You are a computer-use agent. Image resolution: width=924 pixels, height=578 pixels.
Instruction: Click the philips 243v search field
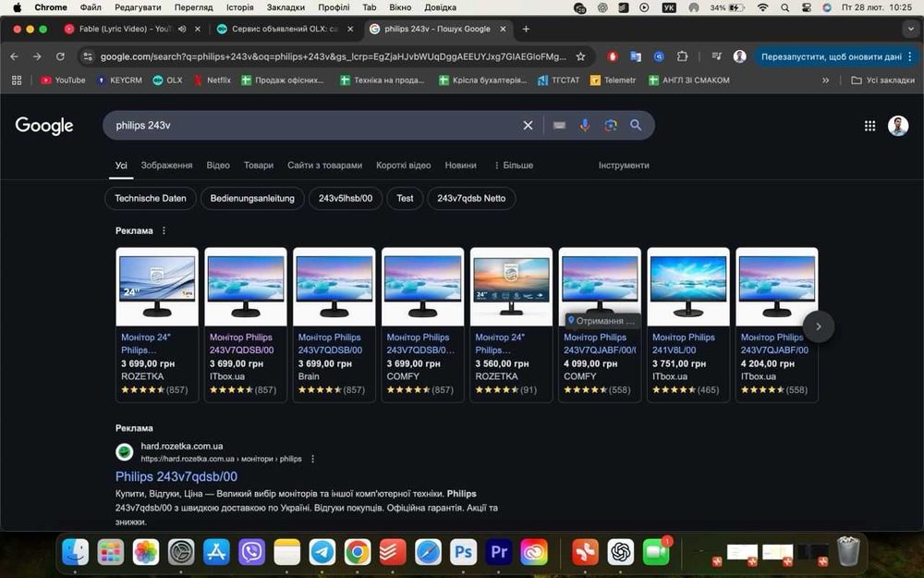315,125
